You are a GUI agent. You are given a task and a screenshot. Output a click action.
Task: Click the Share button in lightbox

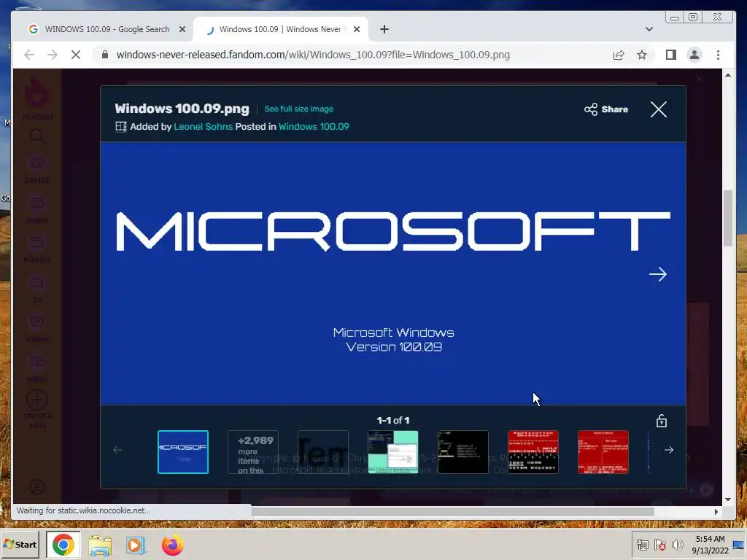tap(606, 109)
